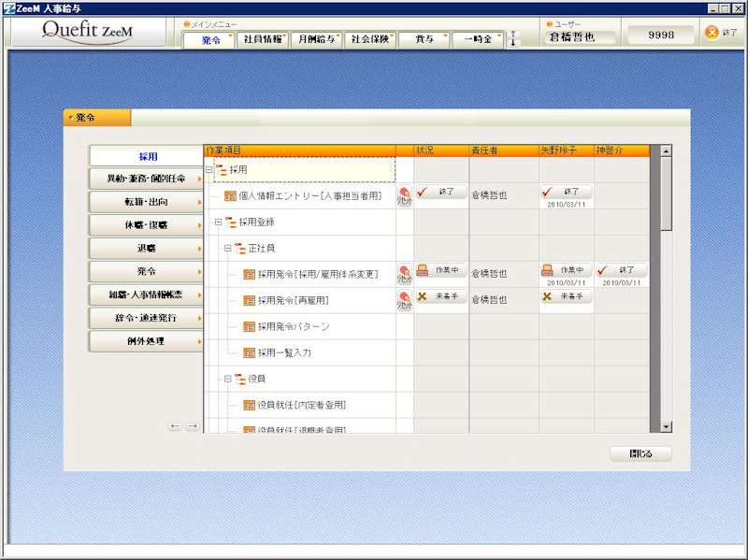The image size is (748, 560).
Task: Collapse the 正社員 tree node
Action: (227, 249)
